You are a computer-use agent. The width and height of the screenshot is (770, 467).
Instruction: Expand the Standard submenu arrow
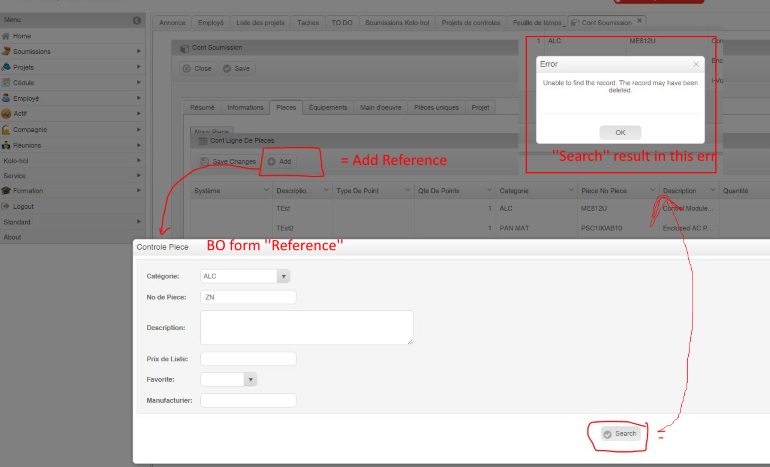click(x=138, y=222)
